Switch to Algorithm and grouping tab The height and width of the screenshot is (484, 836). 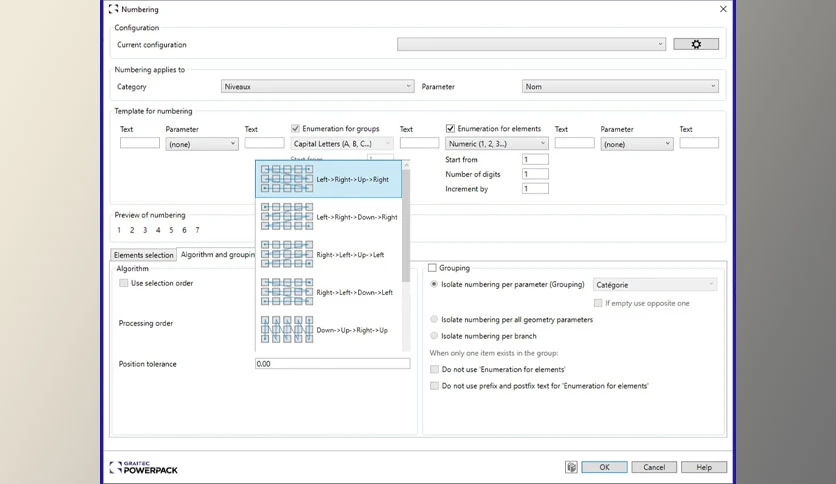(217, 254)
